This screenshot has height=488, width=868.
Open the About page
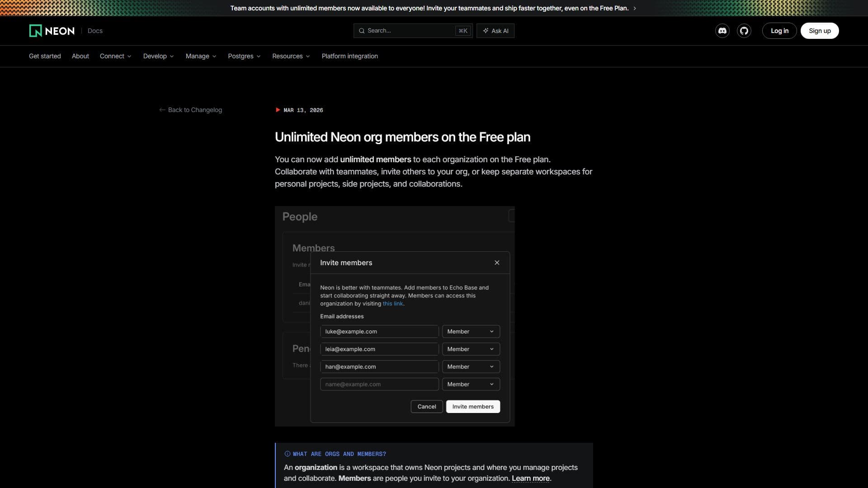pyautogui.click(x=80, y=56)
